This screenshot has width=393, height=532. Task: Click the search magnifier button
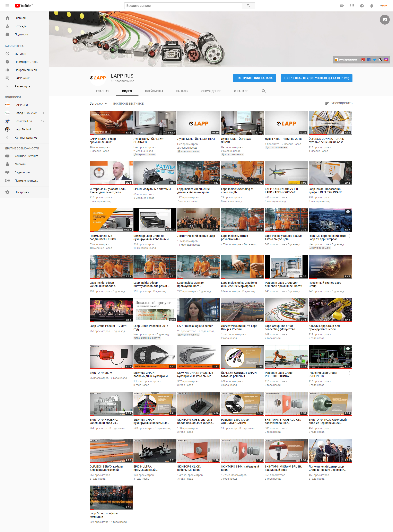(x=248, y=6)
